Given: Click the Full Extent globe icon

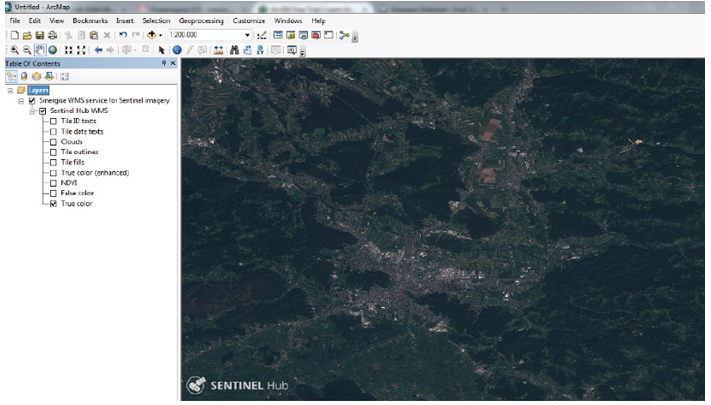Looking at the screenshot, I should (52, 49).
